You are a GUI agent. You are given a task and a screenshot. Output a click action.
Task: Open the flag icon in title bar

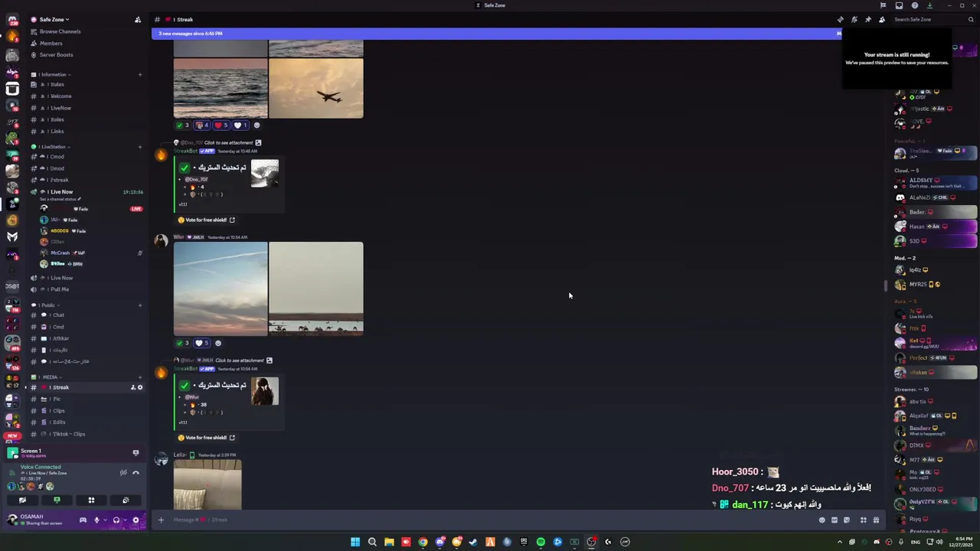pyautogui.click(x=883, y=5)
